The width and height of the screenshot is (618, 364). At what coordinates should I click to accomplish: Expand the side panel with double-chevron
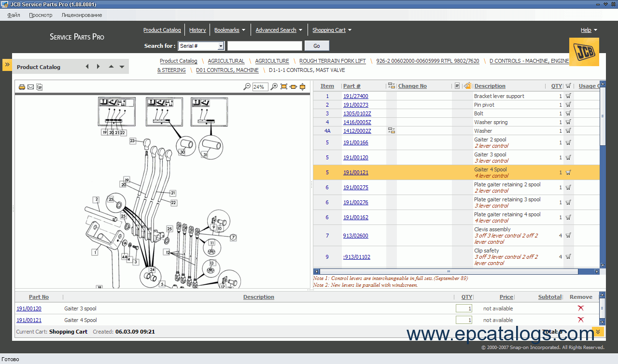pos(7,65)
